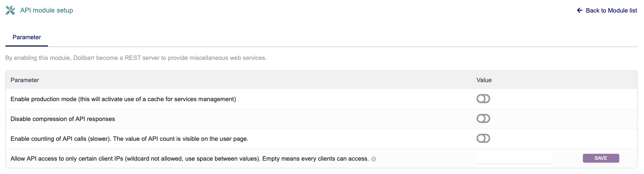Click the 'Enable counting of API calls' text
The height and width of the screenshot is (174, 644).
(61, 139)
